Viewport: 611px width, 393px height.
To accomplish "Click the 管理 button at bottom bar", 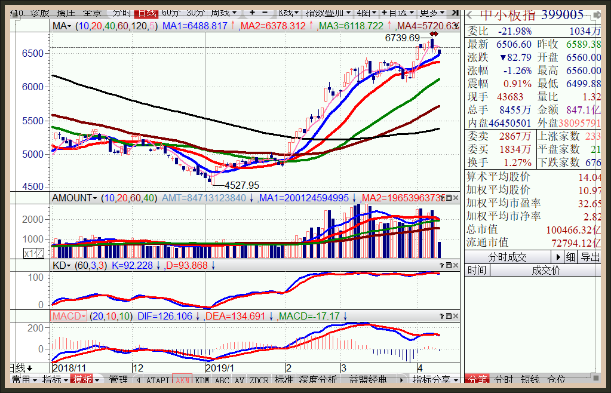I will click(118, 379).
